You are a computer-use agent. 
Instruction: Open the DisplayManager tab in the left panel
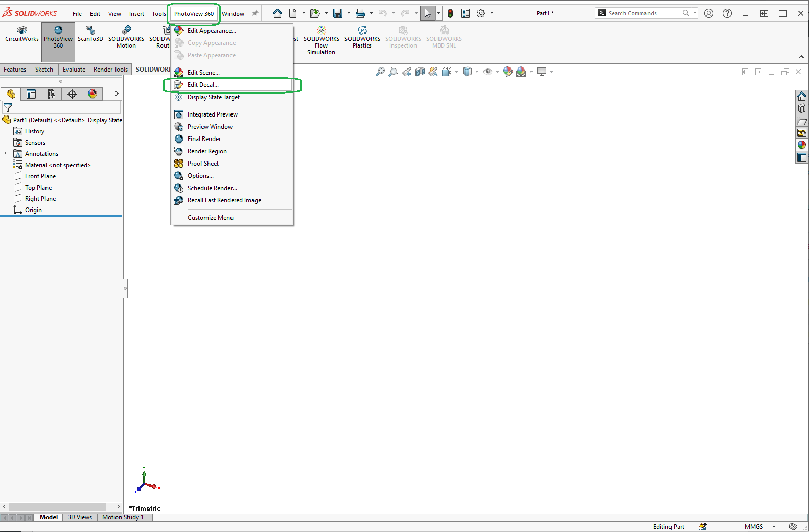tap(93, 94)
